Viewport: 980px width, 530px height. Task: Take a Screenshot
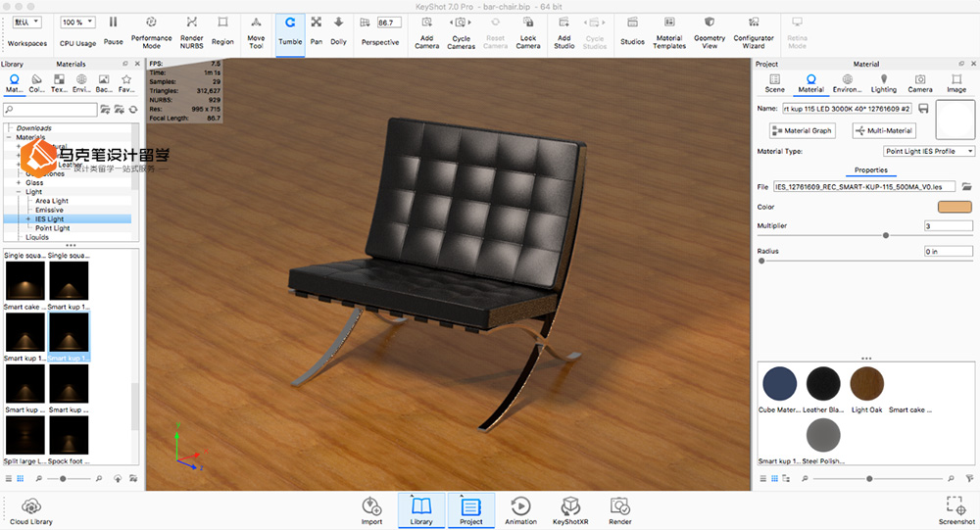tap(956, 510)
